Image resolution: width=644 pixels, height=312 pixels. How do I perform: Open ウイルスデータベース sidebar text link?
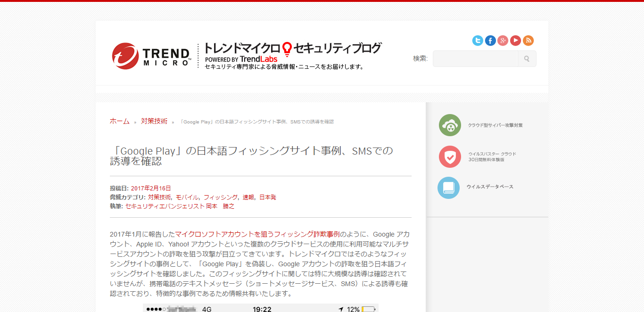pos(490,187)
